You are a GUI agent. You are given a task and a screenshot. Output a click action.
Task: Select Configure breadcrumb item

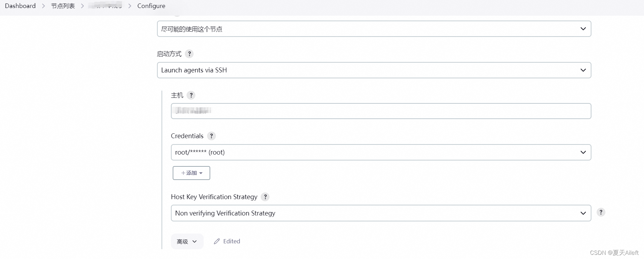[x=151, y=6]
